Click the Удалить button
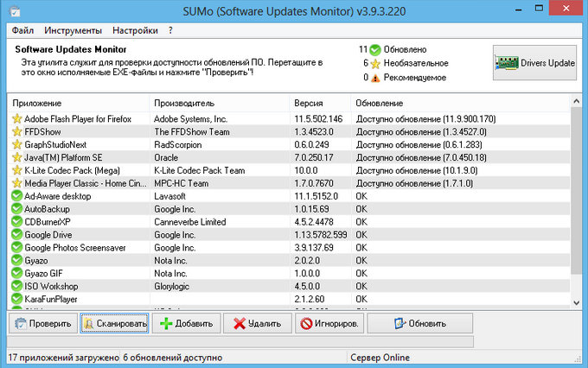 tap(258, 323)
